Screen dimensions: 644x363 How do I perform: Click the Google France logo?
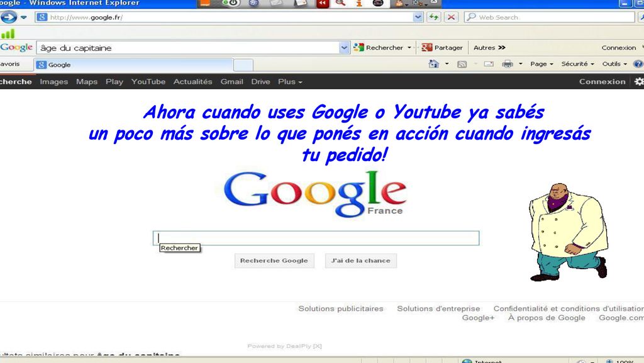[314, 194]
